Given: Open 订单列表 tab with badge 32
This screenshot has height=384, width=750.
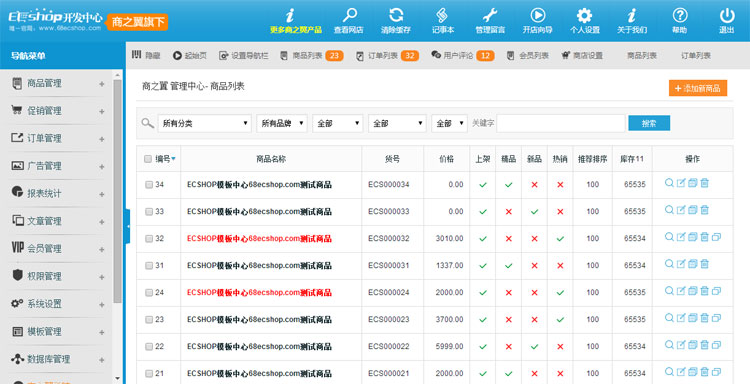Looking at the screenshot, I should tap(387, 55).
